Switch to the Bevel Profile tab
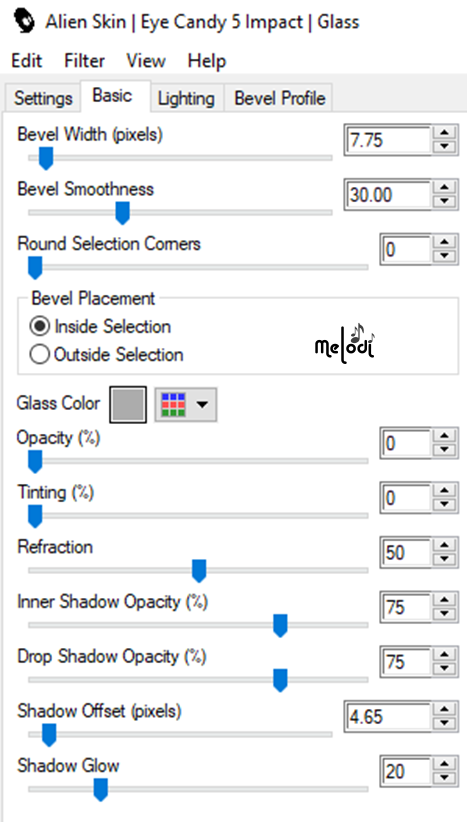The image size is (467, 822). pos(279,99)
